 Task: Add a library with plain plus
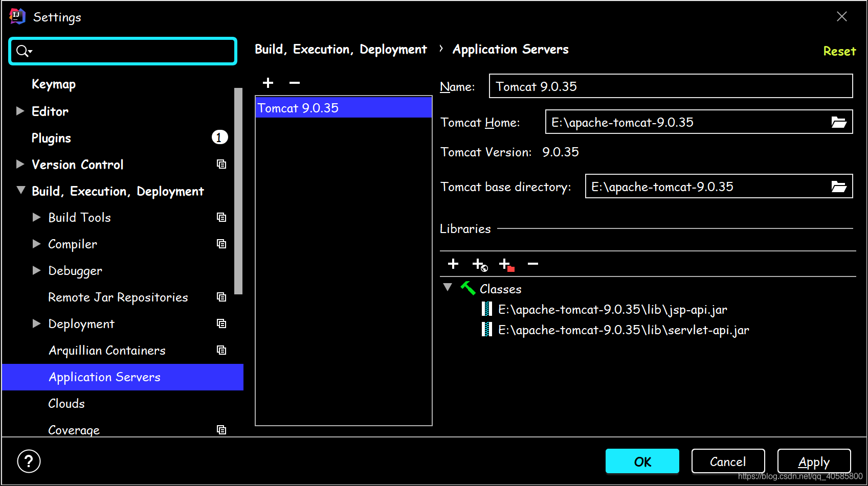coord(453,264)
